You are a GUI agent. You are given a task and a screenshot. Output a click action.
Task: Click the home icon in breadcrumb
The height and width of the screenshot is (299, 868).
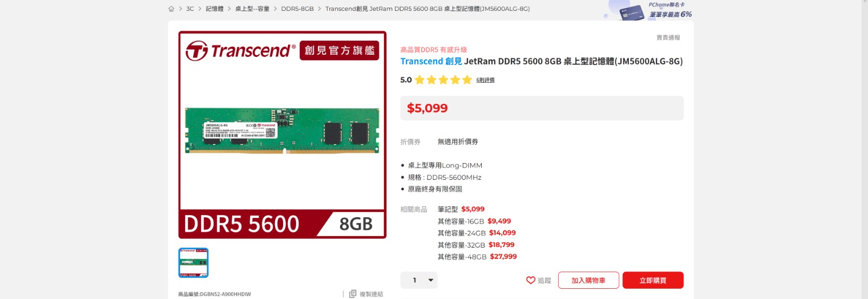171,9
